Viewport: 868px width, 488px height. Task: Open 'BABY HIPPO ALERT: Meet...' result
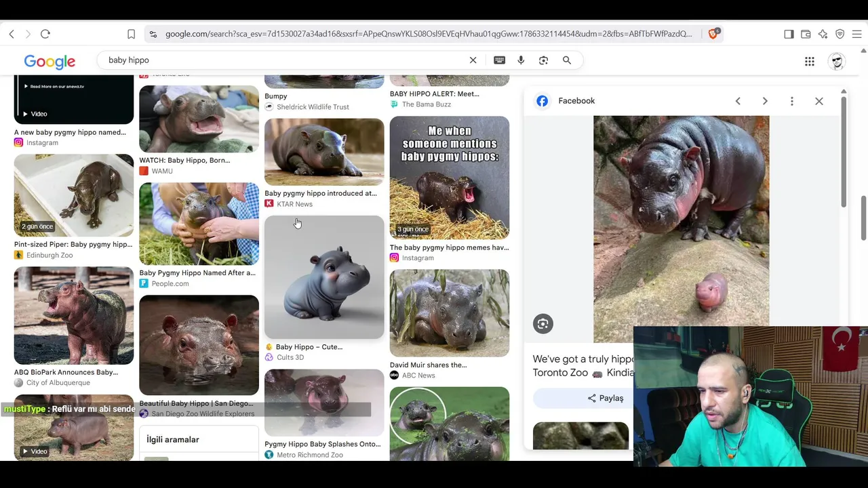pos(434,94)
